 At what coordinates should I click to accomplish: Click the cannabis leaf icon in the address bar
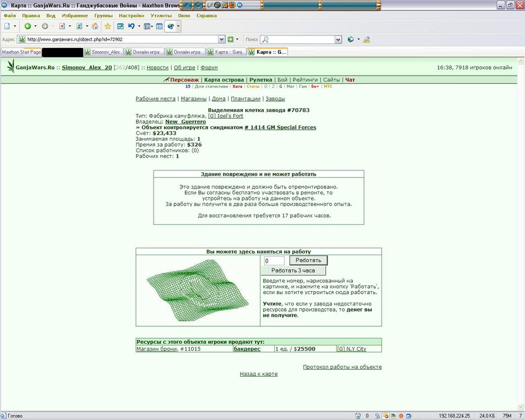[x=22, y=40]
